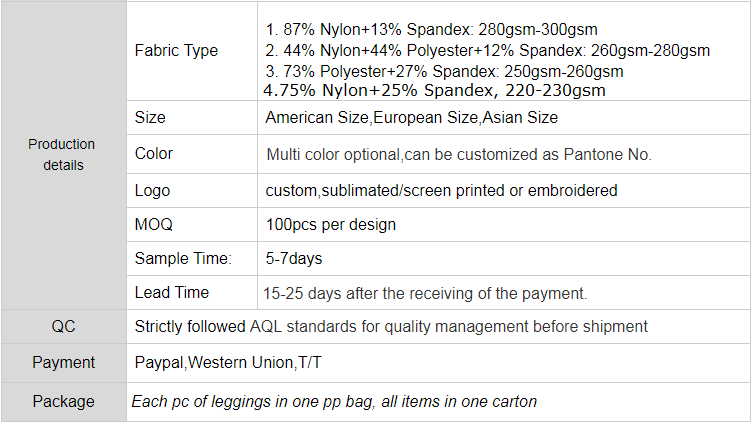Viewport: 753px width, 436px height.
Task: Click the "Lead Time" label cell
Action: tap(172, 293)
